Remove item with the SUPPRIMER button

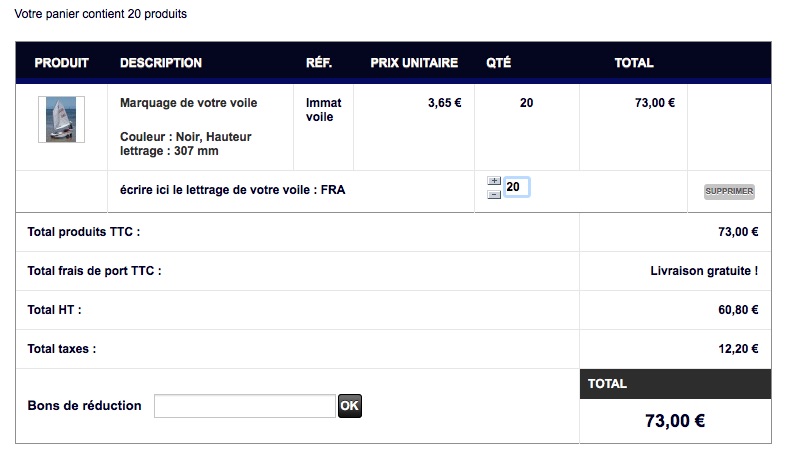click(x=729, y=191)
